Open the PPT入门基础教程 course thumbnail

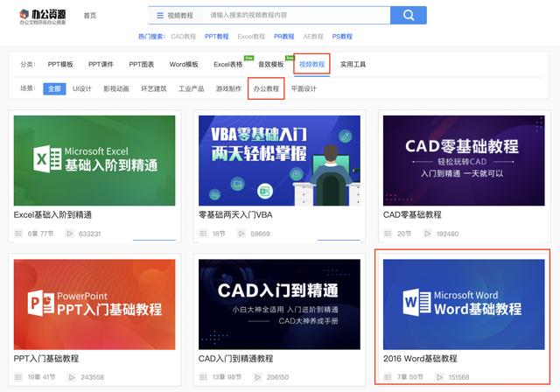(x=94, y=304)
